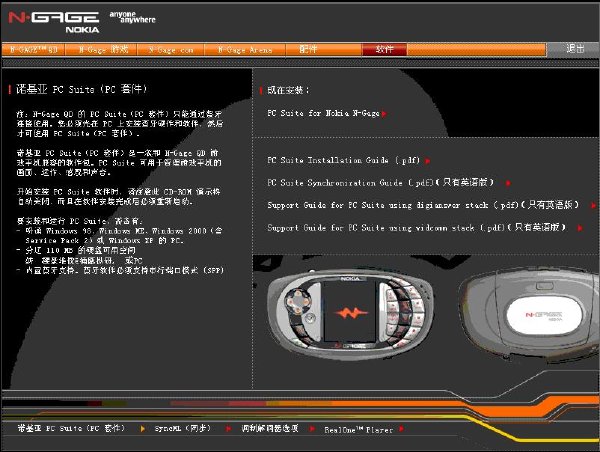Click the text line ending with (SPP)
The width and height of the screenshot is (600, 452).
(x=120, y=270)
